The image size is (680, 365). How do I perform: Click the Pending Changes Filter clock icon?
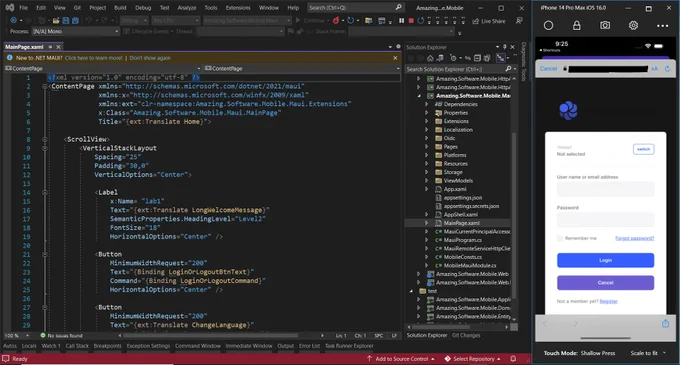(x=453, y=58)
